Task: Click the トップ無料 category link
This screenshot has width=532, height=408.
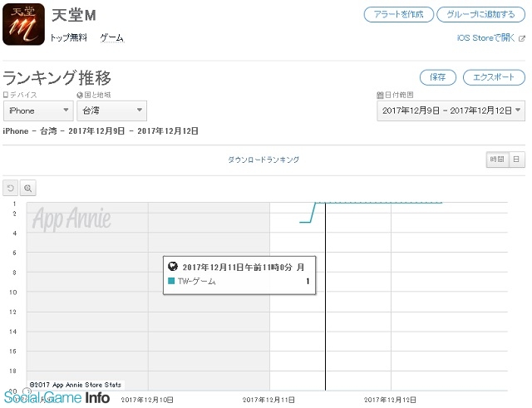Action: click(x=69, y=37)
